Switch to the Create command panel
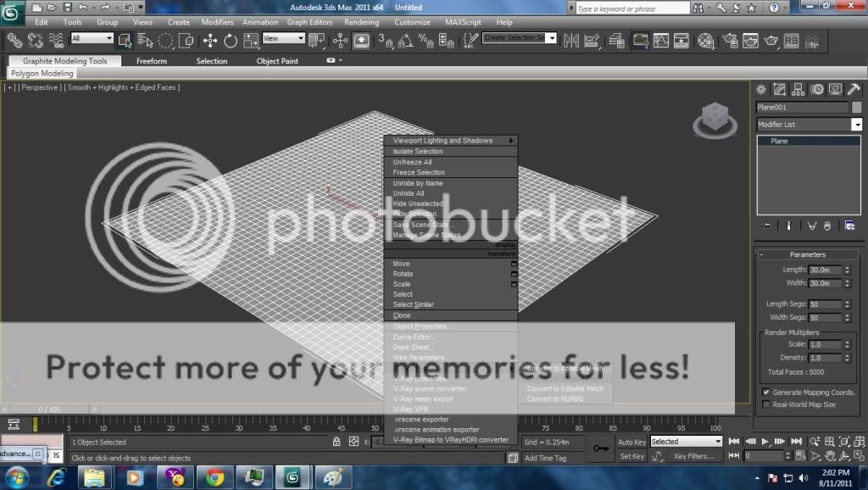The height and width of the screenshot is (490, 868). pyautogui.click(x=761, y=89)
